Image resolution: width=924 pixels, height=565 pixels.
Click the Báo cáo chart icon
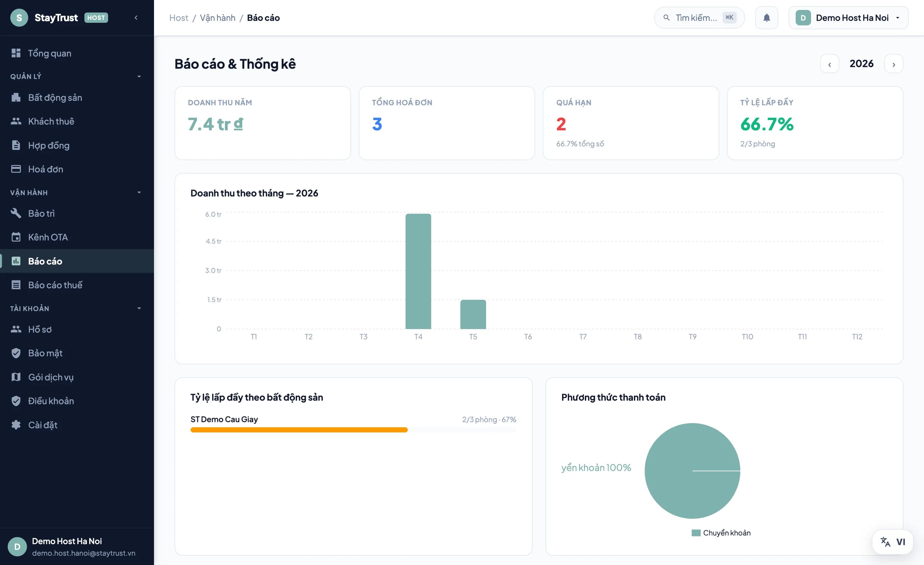click(x=16, y=261)
